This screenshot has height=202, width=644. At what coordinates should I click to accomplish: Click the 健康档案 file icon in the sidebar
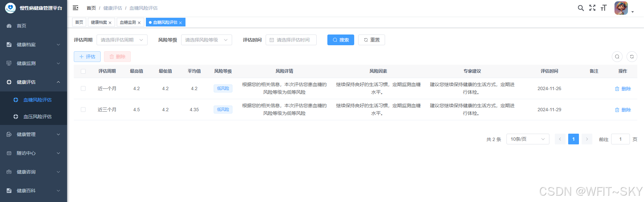(x=9, y=45)
